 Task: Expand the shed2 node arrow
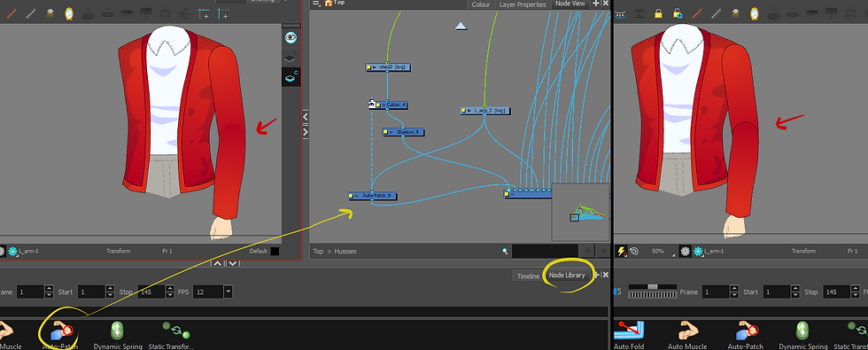click(x=374, y=67)
